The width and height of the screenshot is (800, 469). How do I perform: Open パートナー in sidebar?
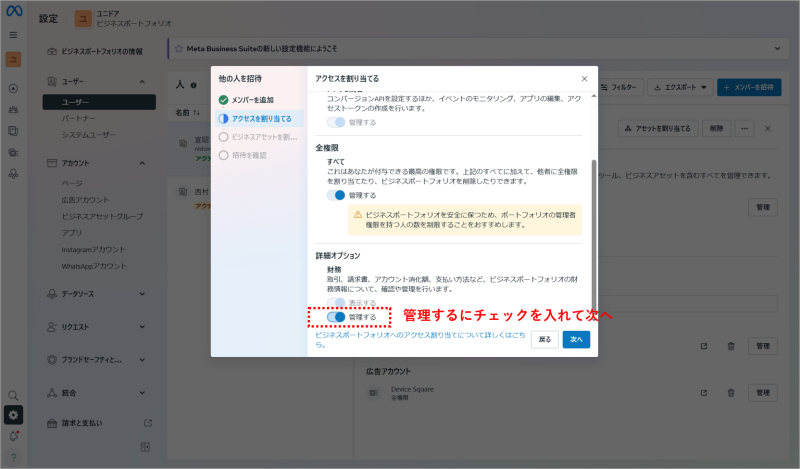(79, 118)
